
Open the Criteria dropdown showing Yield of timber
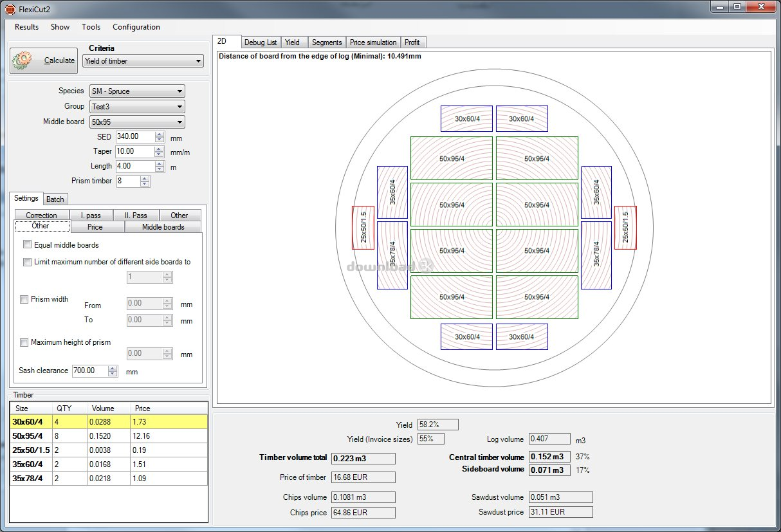143,61
